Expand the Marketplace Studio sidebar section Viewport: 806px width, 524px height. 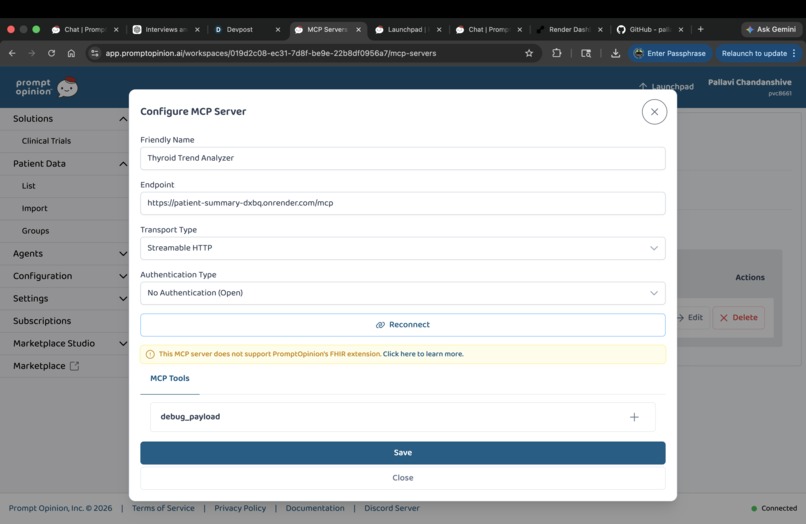(123, 344)
